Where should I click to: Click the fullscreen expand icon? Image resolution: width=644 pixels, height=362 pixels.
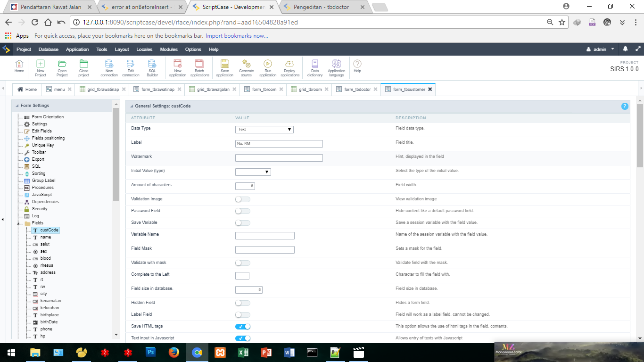638,49
